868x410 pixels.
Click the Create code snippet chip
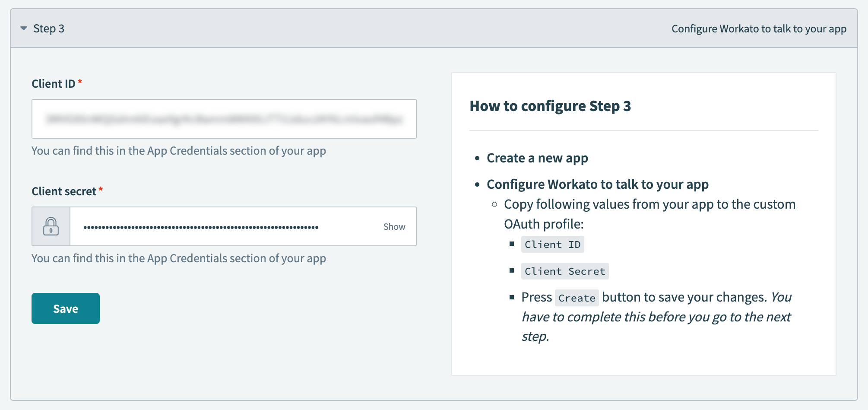(x=576, y=297)
